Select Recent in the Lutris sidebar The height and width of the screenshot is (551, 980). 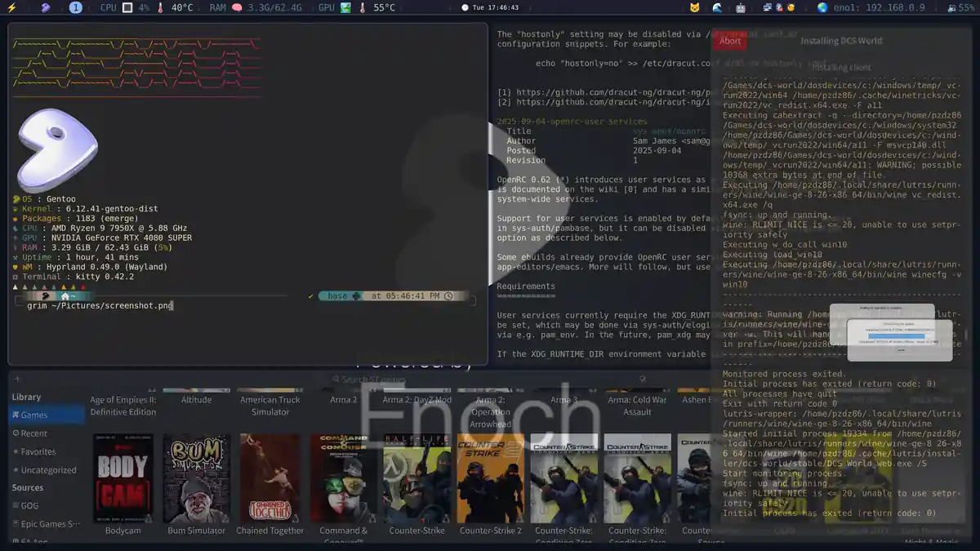click(34, 433)
